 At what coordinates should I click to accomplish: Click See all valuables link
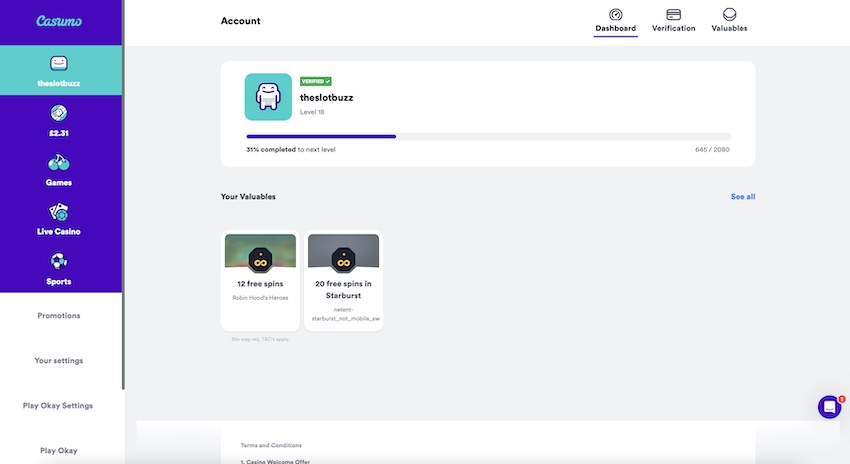click(743, 197)
